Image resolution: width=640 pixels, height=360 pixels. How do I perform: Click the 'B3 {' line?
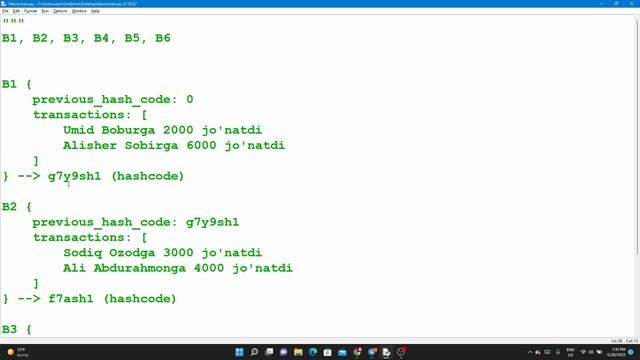click(17, 329)
